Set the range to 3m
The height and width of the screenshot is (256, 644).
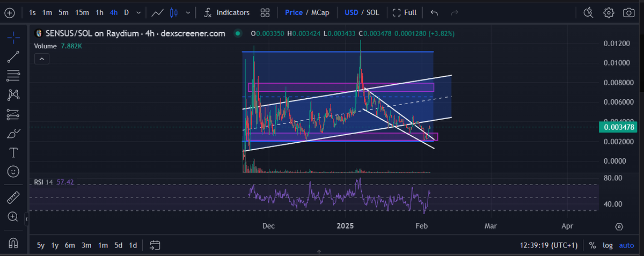pos(86,245)
